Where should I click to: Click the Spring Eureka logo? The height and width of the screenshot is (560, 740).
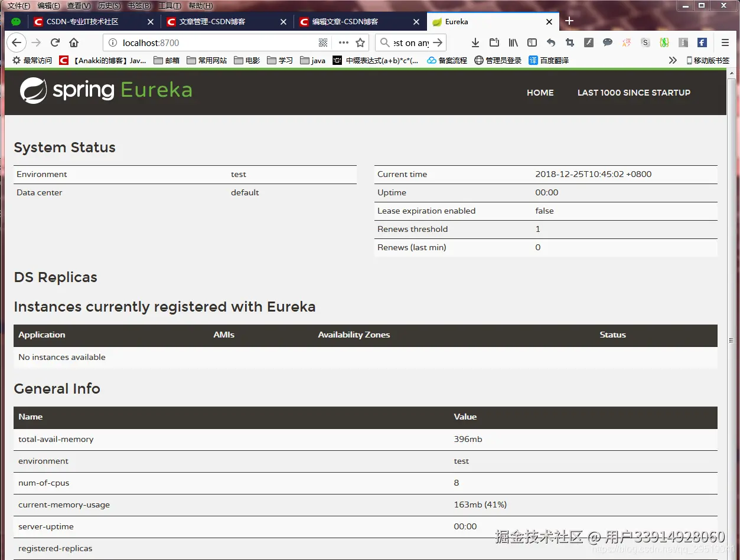tap(106, 90)
